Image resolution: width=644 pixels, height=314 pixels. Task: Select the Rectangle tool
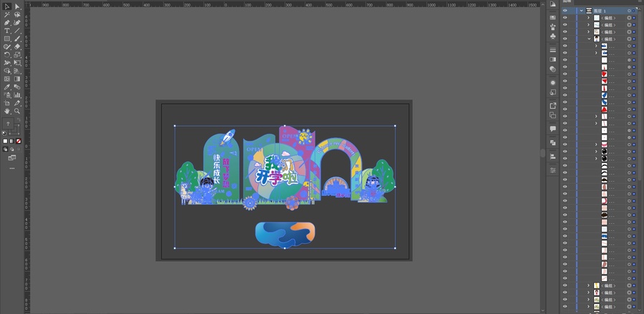pyautogui.click(x=7, y=39)
